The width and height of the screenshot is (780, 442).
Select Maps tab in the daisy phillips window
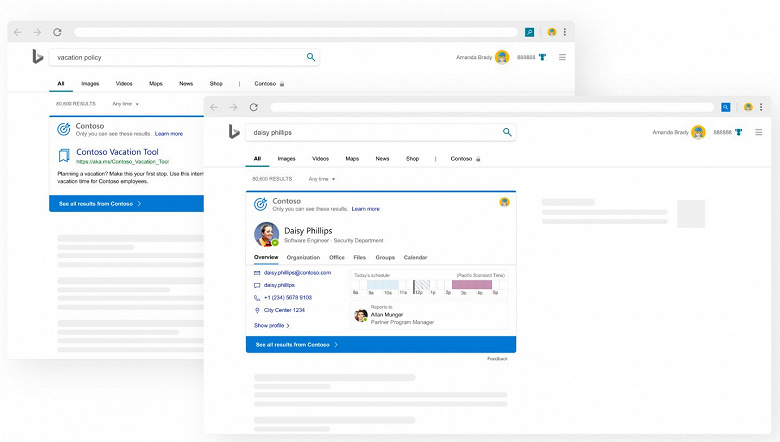point(352,159)
